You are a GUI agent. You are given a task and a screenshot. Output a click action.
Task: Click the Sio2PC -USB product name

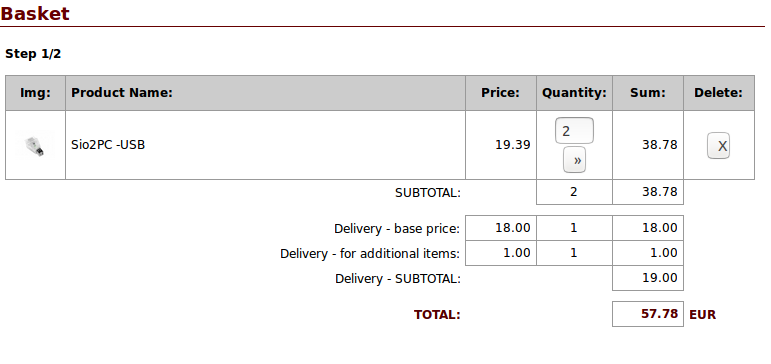[108, 145]
